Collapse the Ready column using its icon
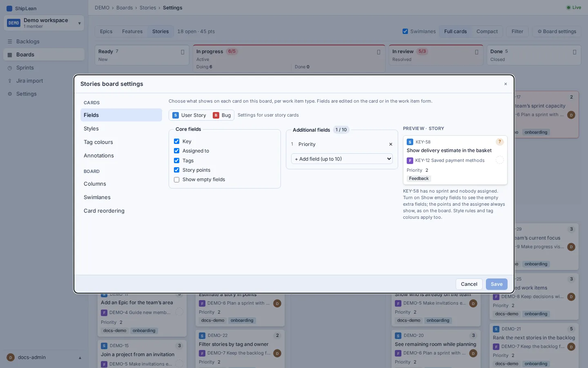 tap(183, 52)
